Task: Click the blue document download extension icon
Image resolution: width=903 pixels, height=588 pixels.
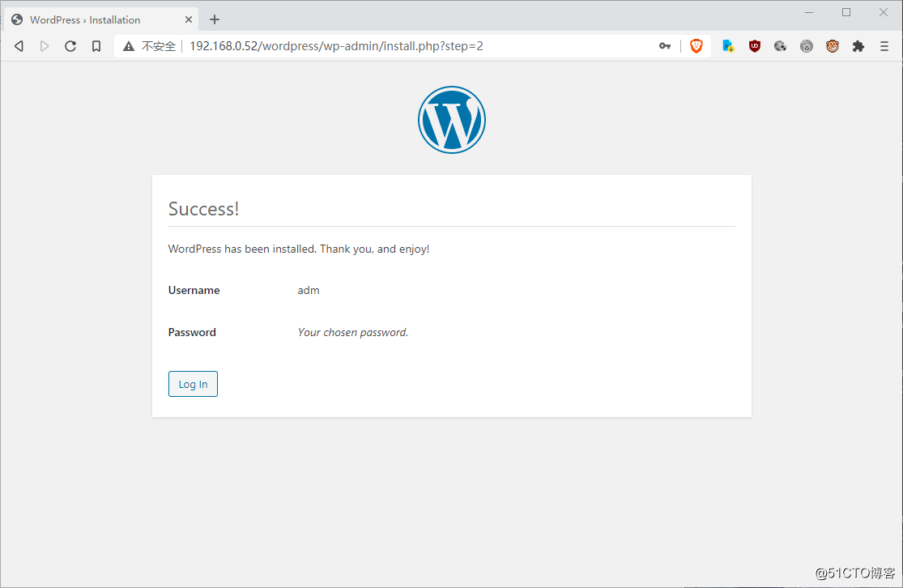Action: coord(728,46)
